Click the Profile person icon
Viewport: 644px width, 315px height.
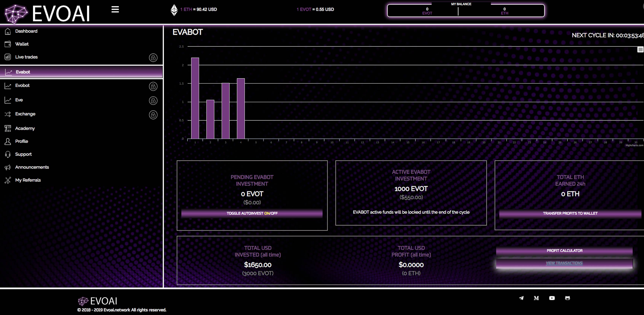click(8, 141)
